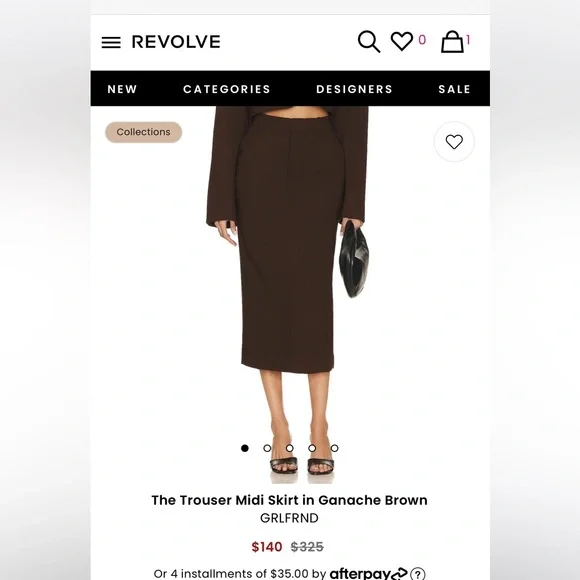The image size is (580, 580).
Task: Select the second image carousel dot
Action: pyautogui.click(x=267, y=448)
